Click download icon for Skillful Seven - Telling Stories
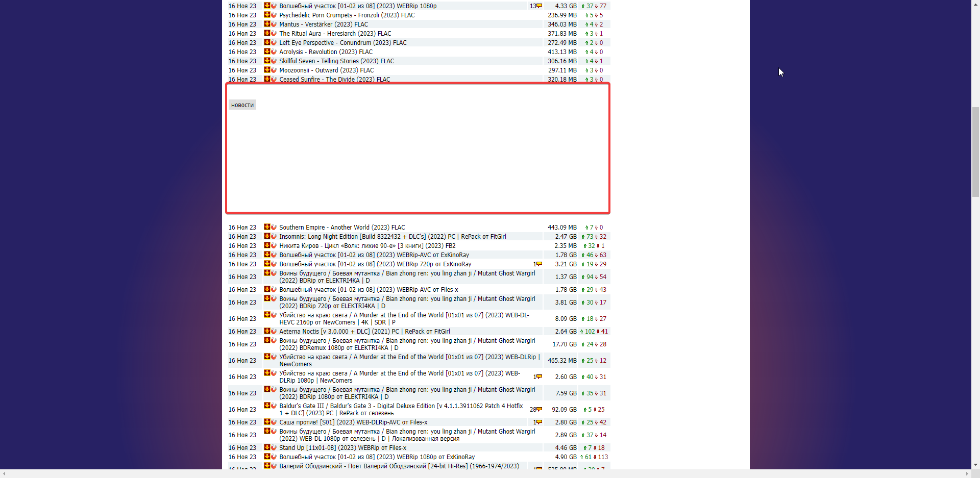This screenshot has width=980, height=478. [267, 61]
